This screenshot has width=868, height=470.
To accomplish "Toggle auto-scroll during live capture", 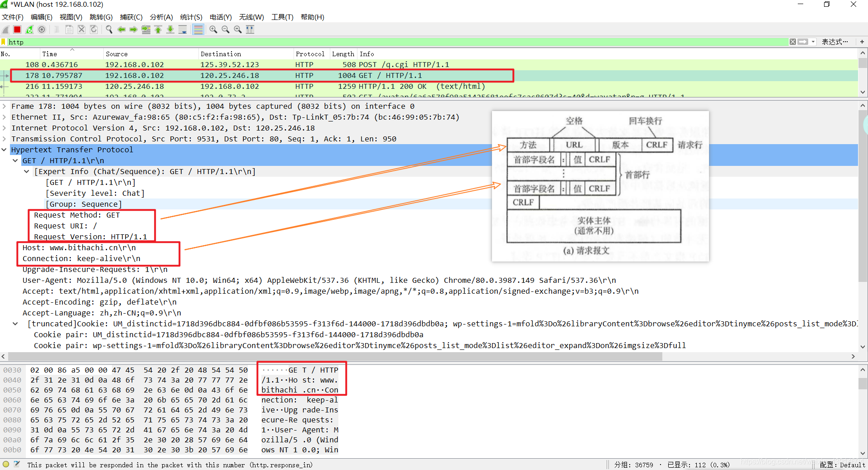I will point(183,29).
